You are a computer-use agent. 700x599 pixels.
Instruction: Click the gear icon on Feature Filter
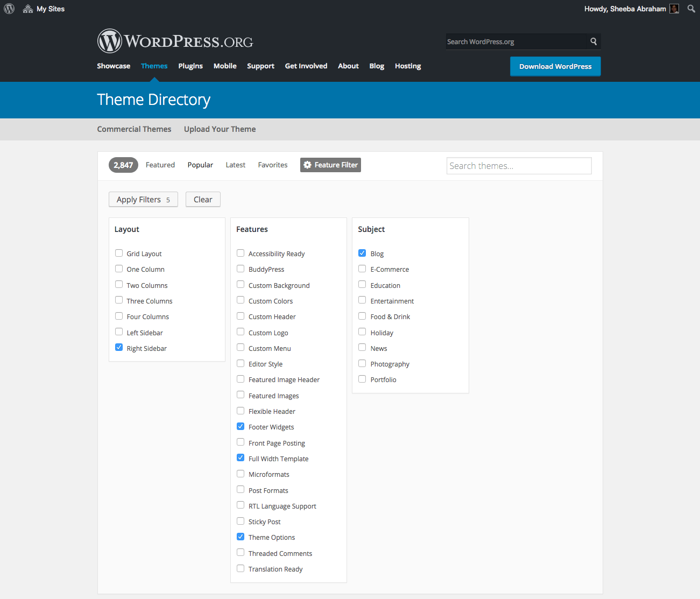click(x=308, y=165)
